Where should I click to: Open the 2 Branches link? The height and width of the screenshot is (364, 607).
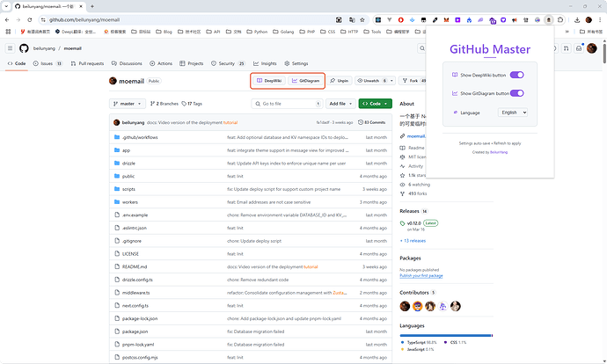[x=165, y=104]
